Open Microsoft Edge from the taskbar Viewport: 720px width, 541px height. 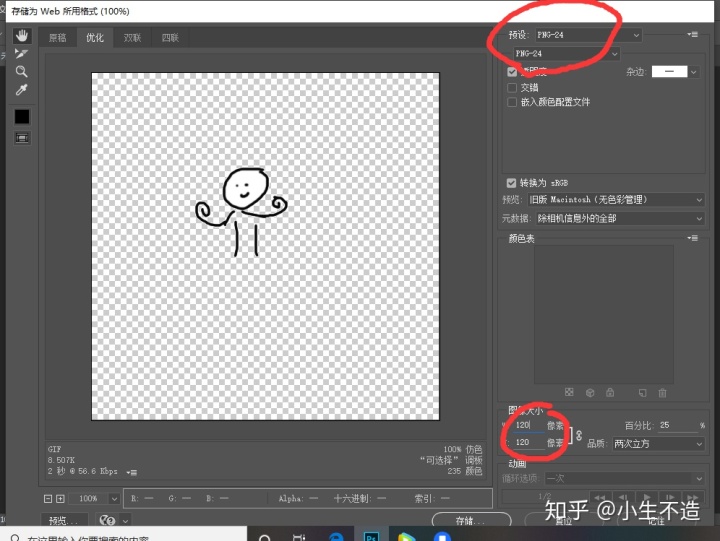point(336,536)
